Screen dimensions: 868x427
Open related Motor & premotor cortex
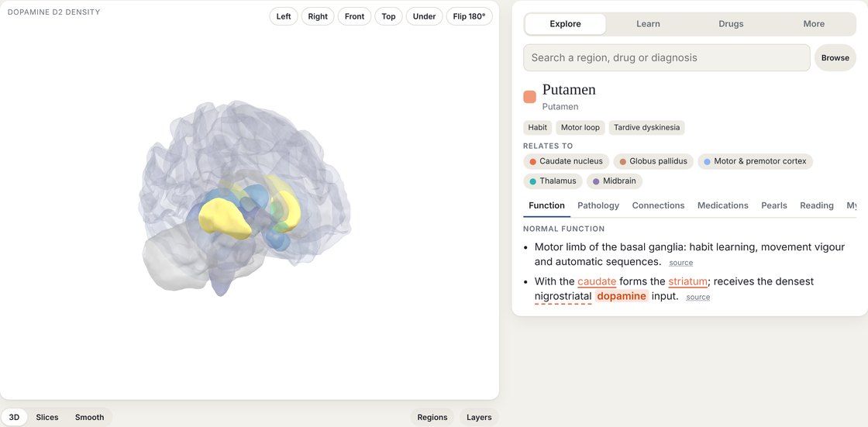pos(755,161)
